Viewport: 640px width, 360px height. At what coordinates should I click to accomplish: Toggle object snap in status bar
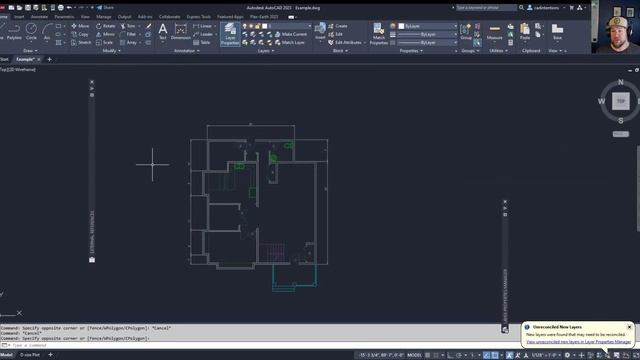[495, 355]
